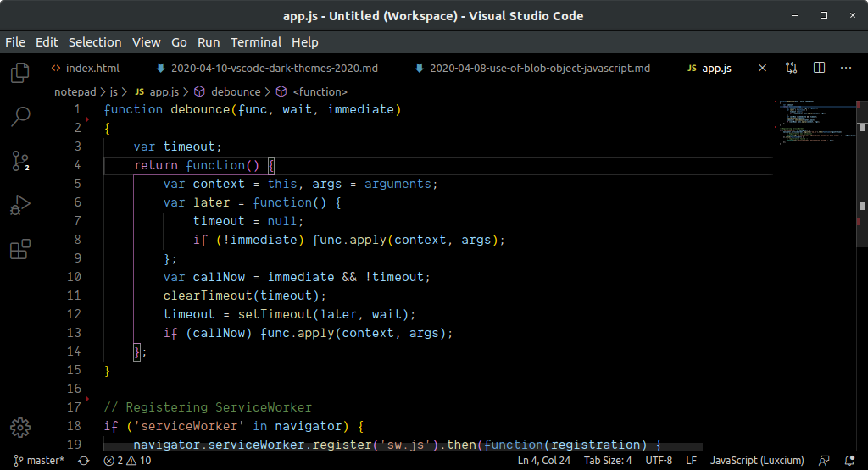Image resolution: width=868 pixels, height=470 pixels.
Task: Open the Explorer view in activity bar
Action: pyautogui.click(x=20, y=73)
